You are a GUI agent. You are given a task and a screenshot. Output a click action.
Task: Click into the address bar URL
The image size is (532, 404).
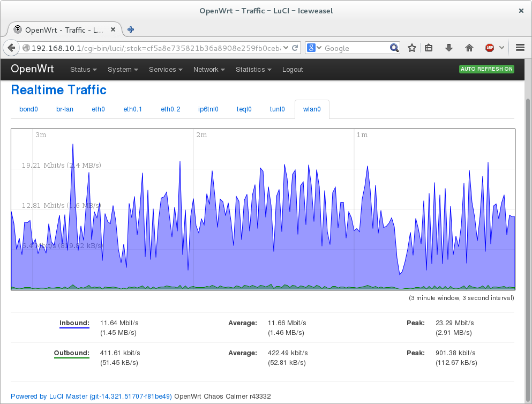(156, 48)
